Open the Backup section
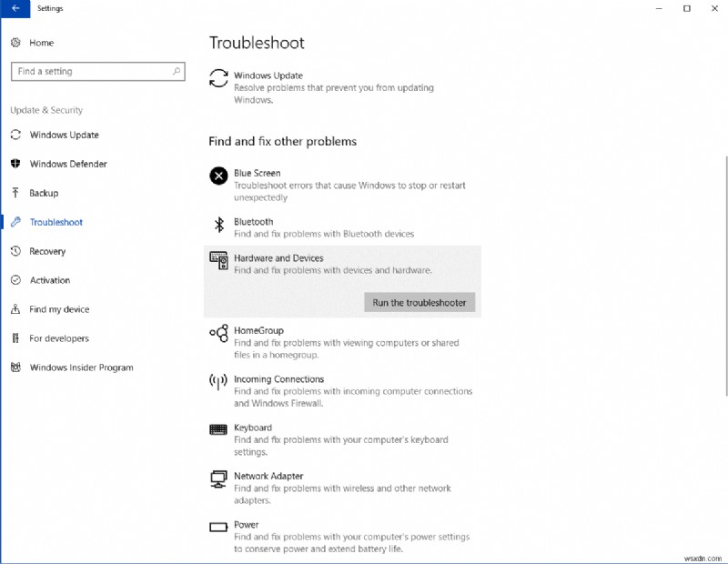Screen dimensions: 728x564 pos(44,193)
